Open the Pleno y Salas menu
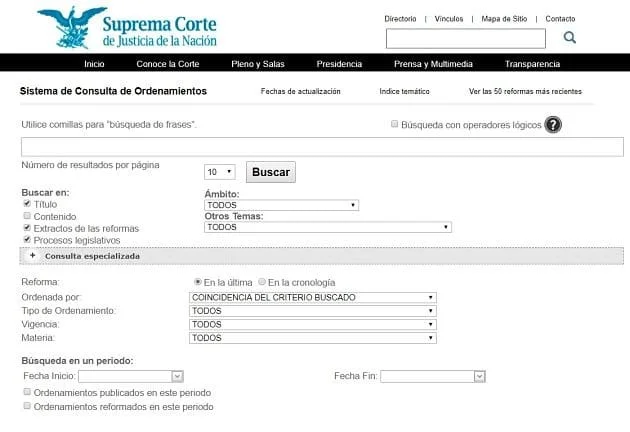This screenshot has height=432, width=630. tap(258, 64)
